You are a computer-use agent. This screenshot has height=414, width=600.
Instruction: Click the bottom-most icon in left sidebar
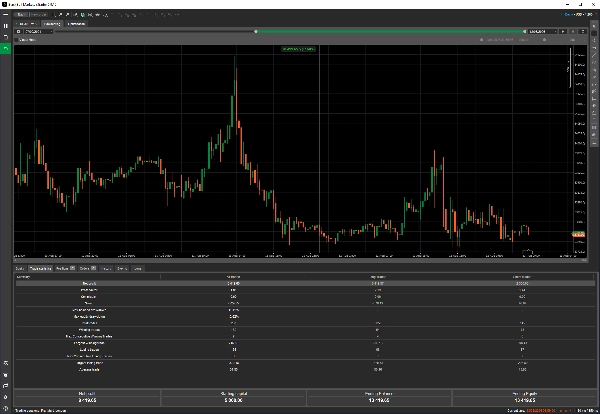(5, 408)
